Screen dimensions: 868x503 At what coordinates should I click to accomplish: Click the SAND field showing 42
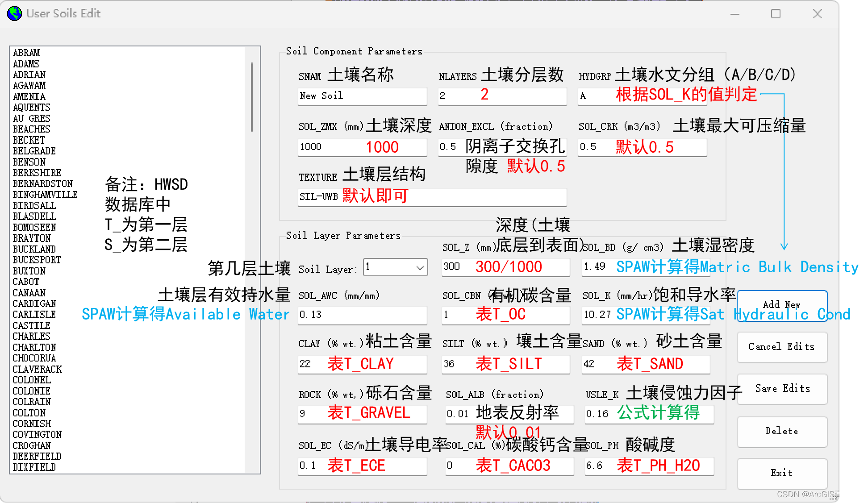coord(646,364)
